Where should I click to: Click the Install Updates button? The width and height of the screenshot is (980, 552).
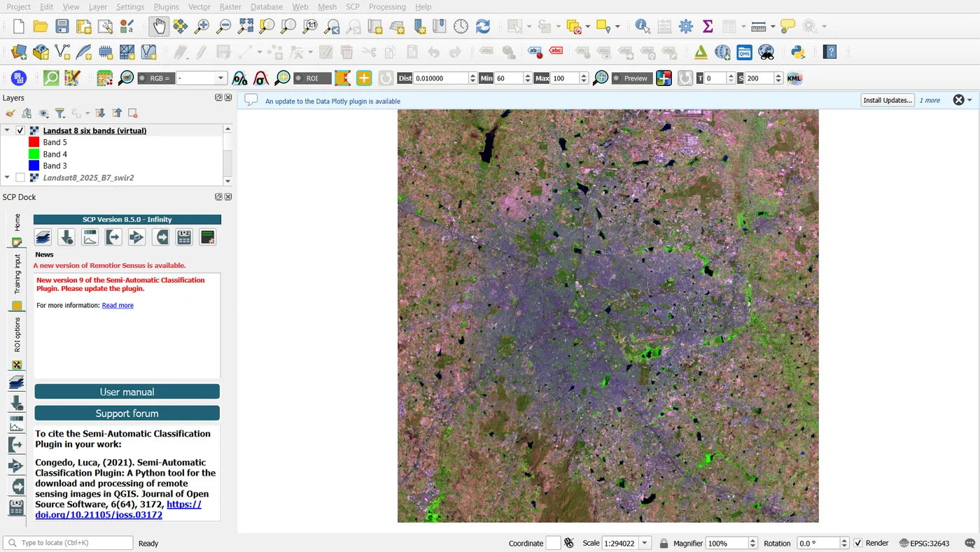(888, 100)
